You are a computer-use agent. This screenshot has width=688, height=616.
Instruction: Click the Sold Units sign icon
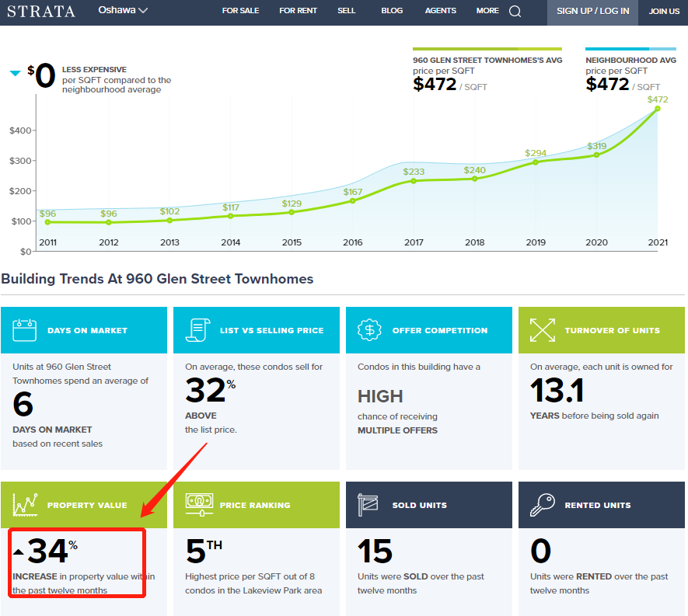[x=370, y=505]
